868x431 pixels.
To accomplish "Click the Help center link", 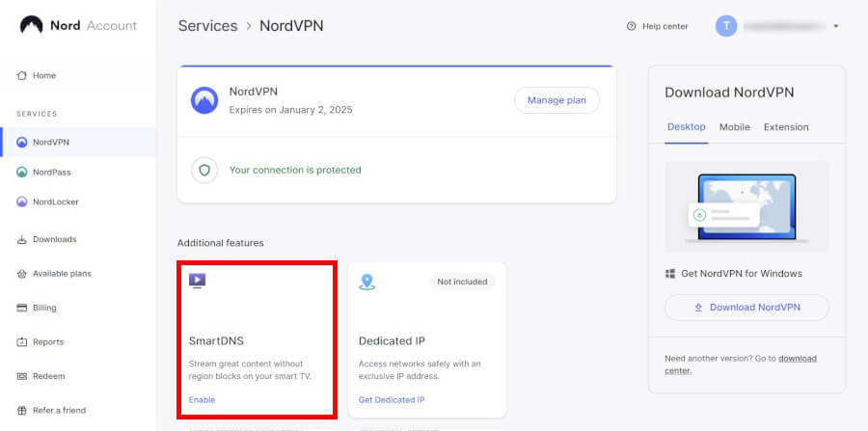I will [658, 26].
